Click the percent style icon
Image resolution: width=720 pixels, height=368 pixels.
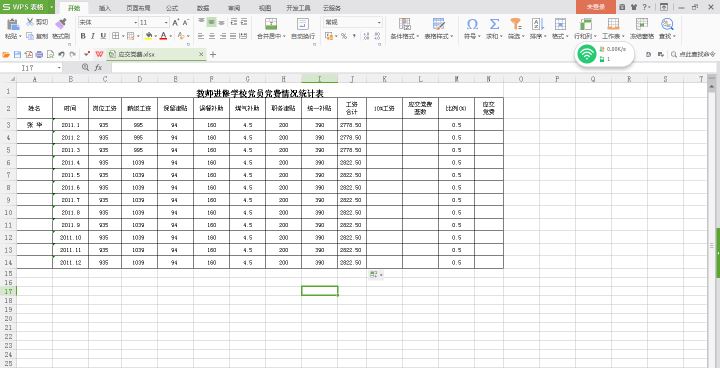point(344,36)
